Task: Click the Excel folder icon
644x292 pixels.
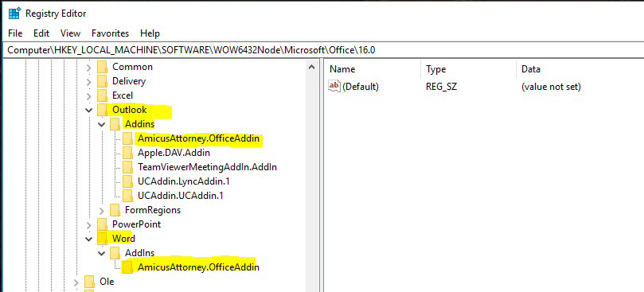Action: pos(102,95)
